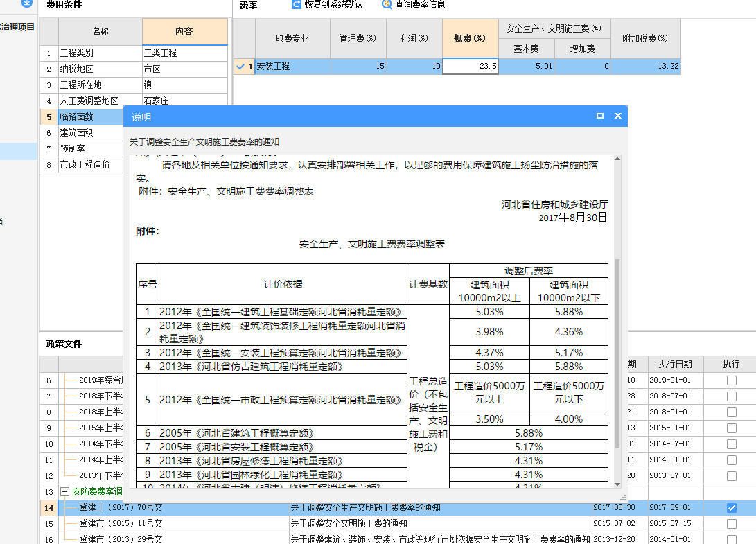The height and width of the screenshot is (544, 756).
Task: Click the 取费专业 column header
Action: pos(292,38)
